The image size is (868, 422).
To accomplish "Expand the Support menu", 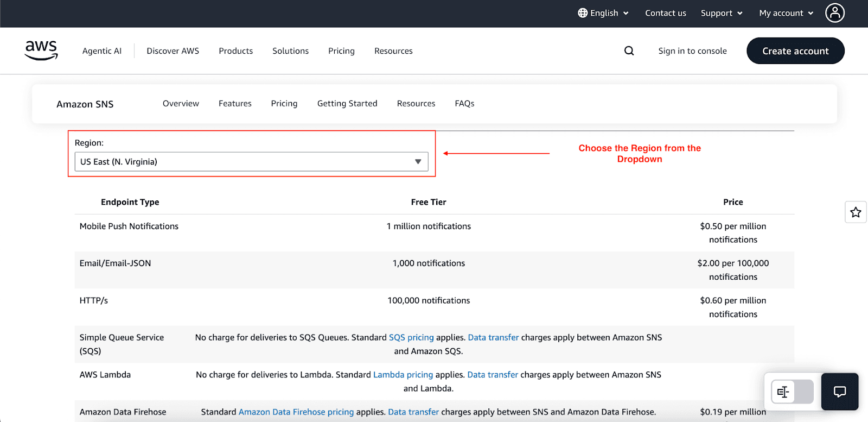I will point(722,13).
